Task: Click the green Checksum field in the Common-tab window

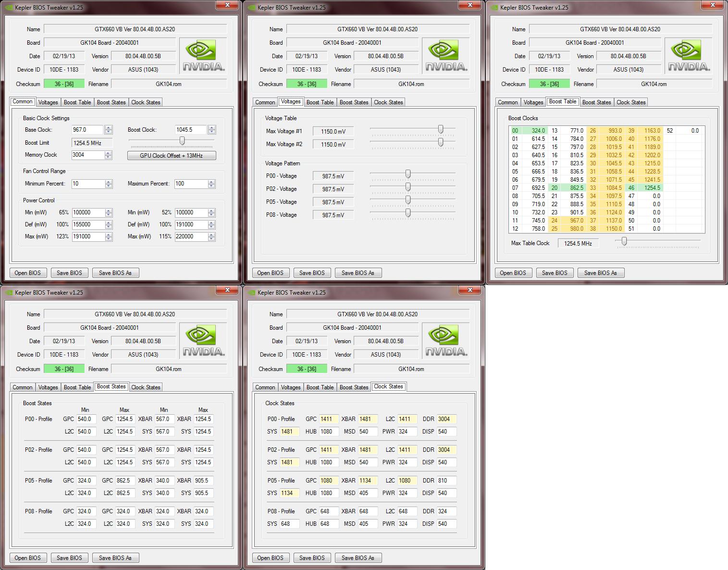Action: click(64, 84)
